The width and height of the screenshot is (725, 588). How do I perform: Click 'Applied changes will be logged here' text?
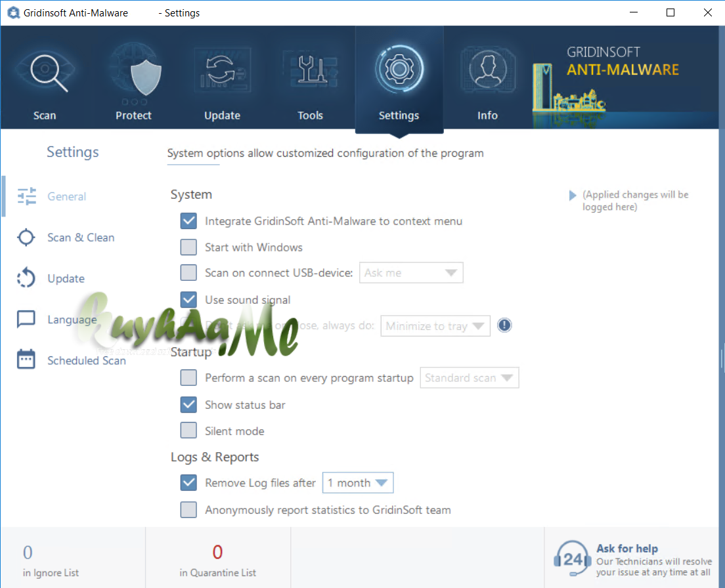(635, 200)
